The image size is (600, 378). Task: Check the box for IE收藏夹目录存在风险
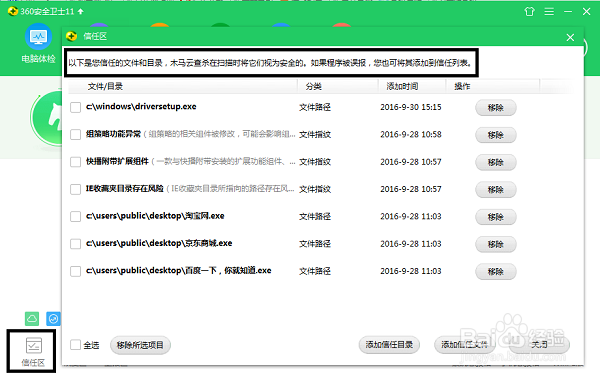(x=75, y=189)
